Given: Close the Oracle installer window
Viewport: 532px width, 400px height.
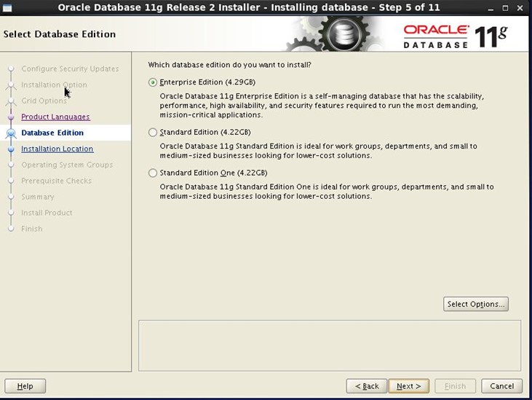Looking at the screenshot, I should tap(521, 7).
